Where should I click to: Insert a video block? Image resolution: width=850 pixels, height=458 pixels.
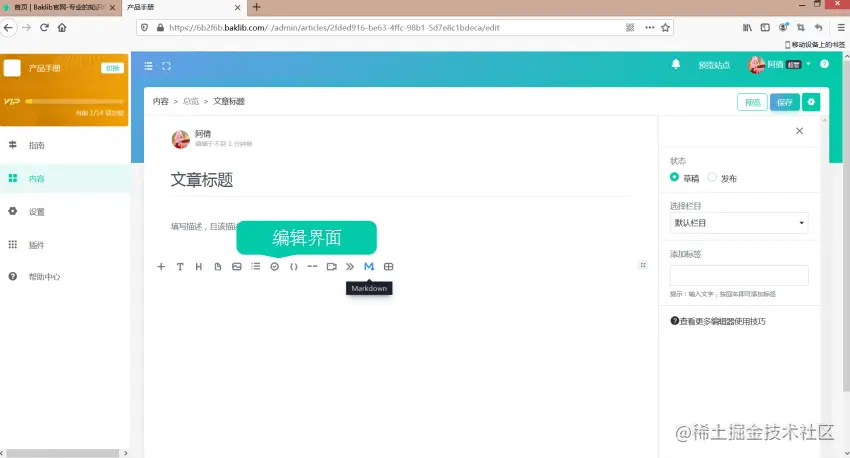(332, 267)
